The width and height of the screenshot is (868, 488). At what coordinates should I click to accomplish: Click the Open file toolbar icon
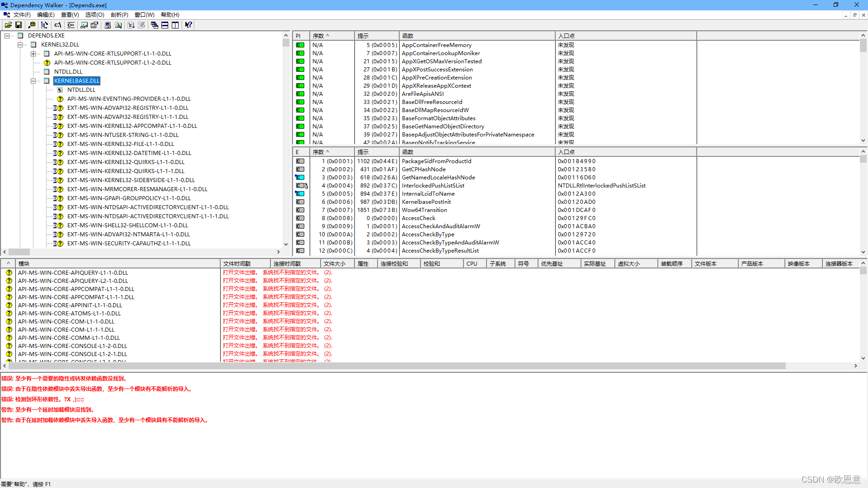tap(8, 25)
